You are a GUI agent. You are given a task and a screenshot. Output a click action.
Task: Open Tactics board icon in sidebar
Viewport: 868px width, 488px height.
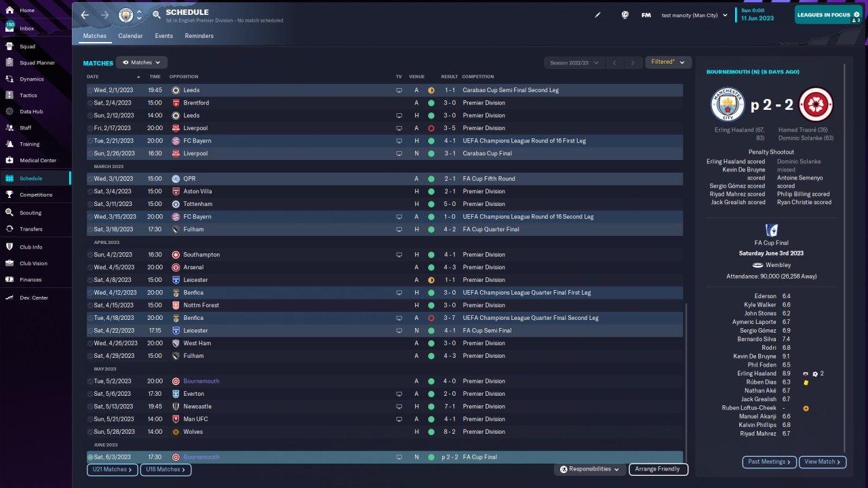pos(9,96)
